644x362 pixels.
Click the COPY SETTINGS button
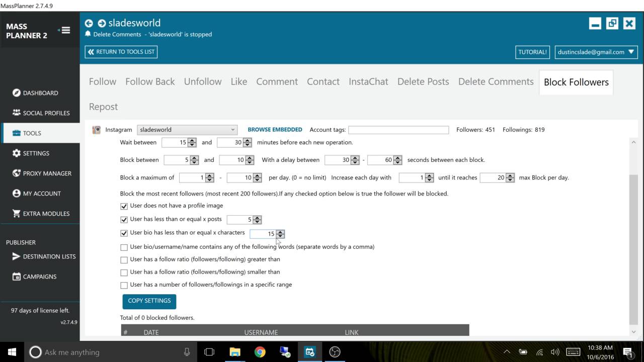click(x=149, y=301)
